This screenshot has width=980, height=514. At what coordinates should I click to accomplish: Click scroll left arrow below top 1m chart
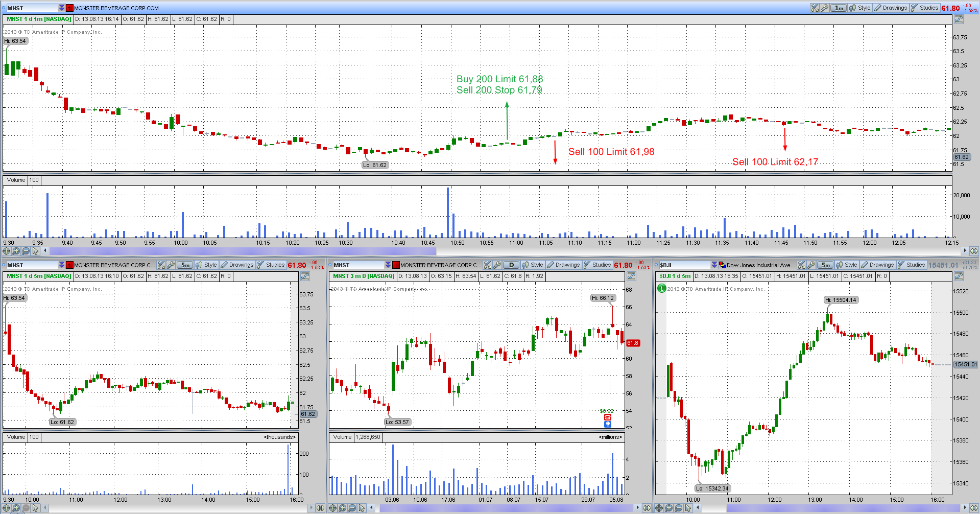click(45, 251)
